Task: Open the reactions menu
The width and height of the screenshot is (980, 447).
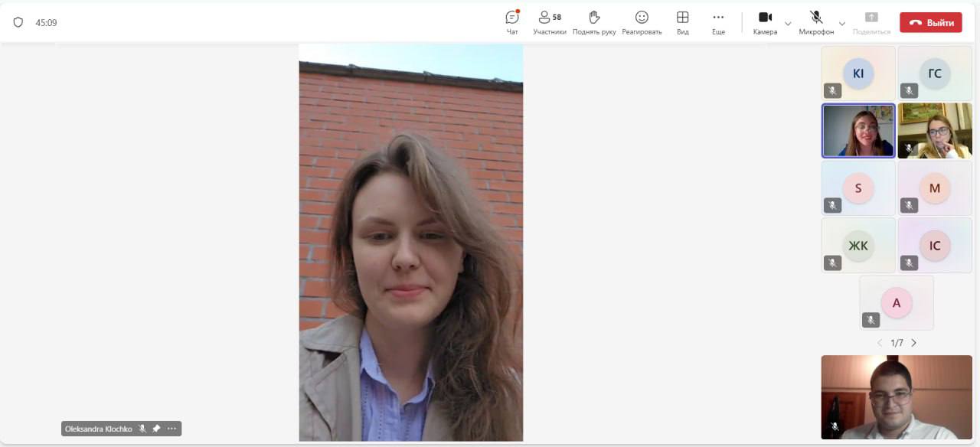Action: [x=642, y=22]
